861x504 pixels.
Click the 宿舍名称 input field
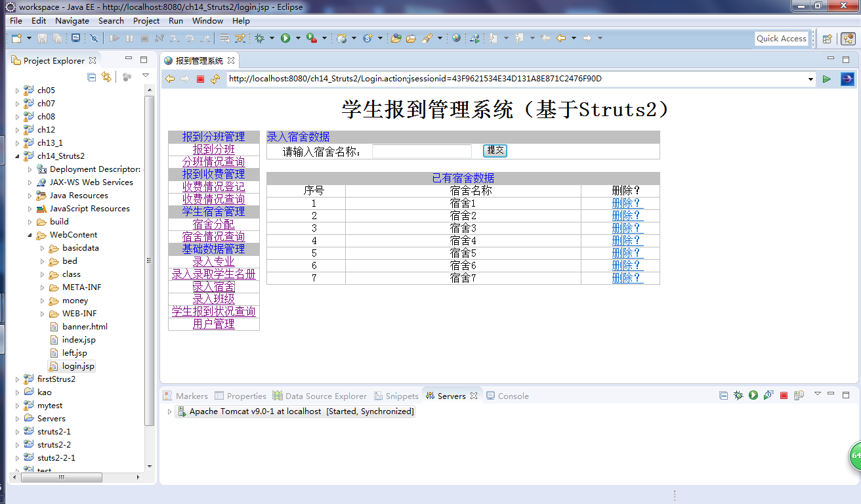pos(422,151)
